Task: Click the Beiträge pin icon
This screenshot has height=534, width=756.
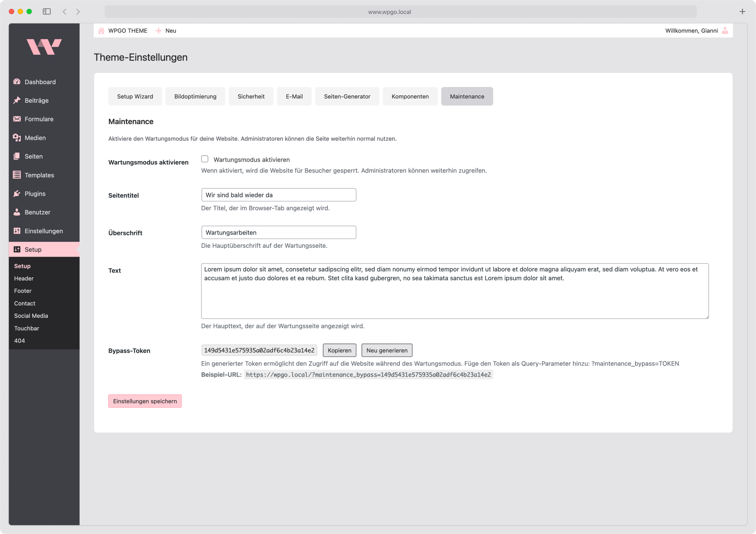Action: (x=17, y=100)
